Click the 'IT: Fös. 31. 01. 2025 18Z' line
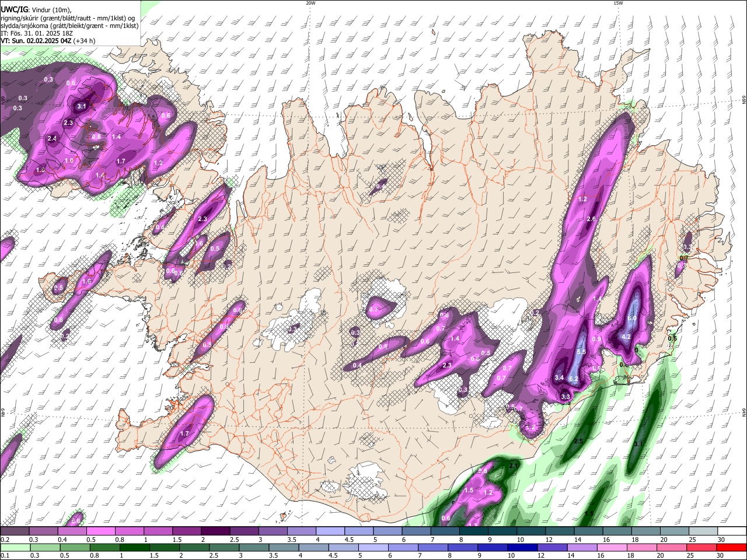Screen dimensions: 747x560 (x=36, y=33)
